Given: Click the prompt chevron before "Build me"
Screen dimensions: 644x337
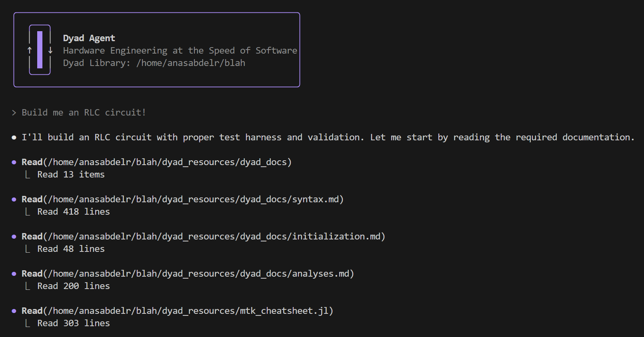Looking at the screenshot, I should point(14,113).
